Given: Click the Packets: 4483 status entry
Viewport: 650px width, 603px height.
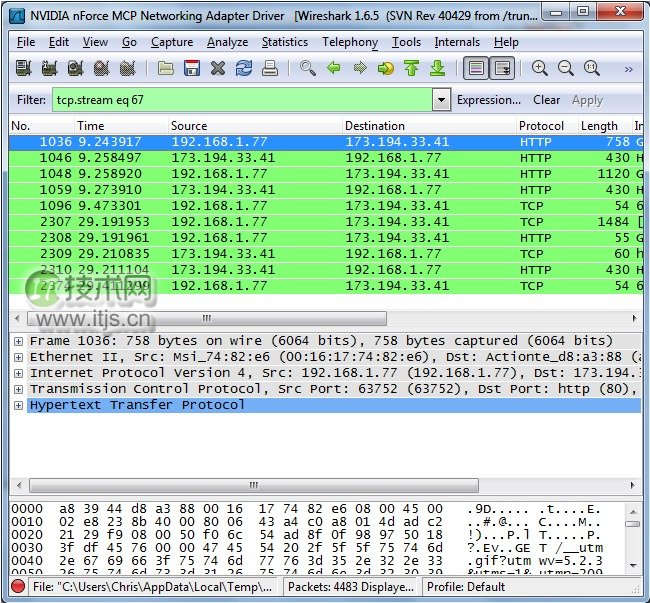Looking at the screenshot, I should click(x=352, y=587).
